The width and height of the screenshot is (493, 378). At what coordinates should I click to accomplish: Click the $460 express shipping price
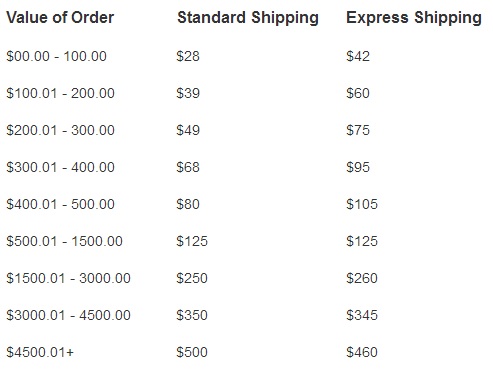tap(362, 352)
